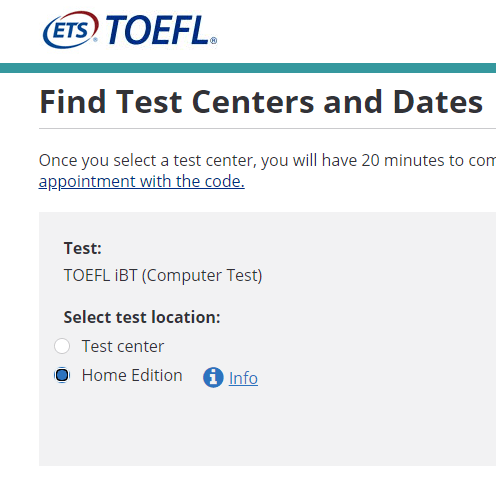Click the word Once starting the instructions
The width and height of the screenshot is (496, 481).
pyautogui.click(x=58, y=160)
